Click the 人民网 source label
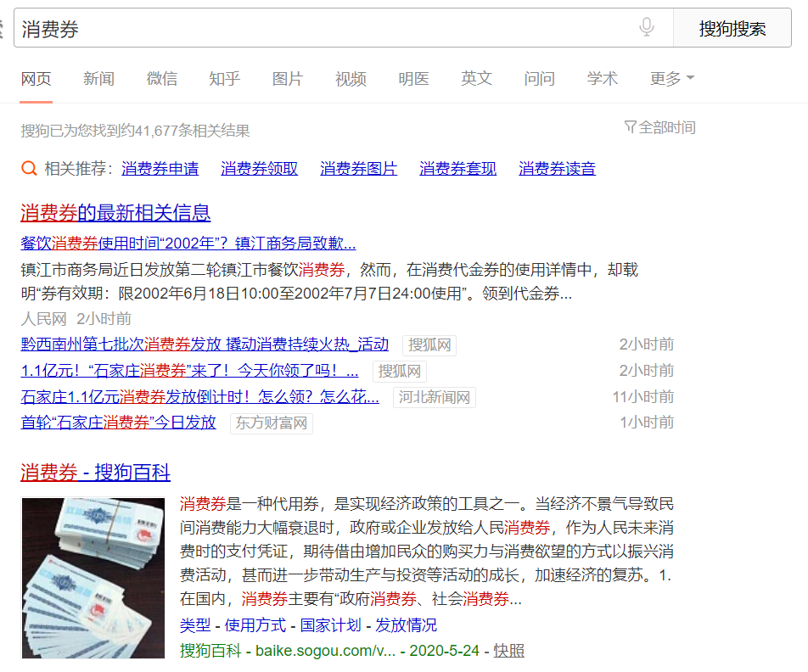 pyautogui.click(x=44, y=318)
